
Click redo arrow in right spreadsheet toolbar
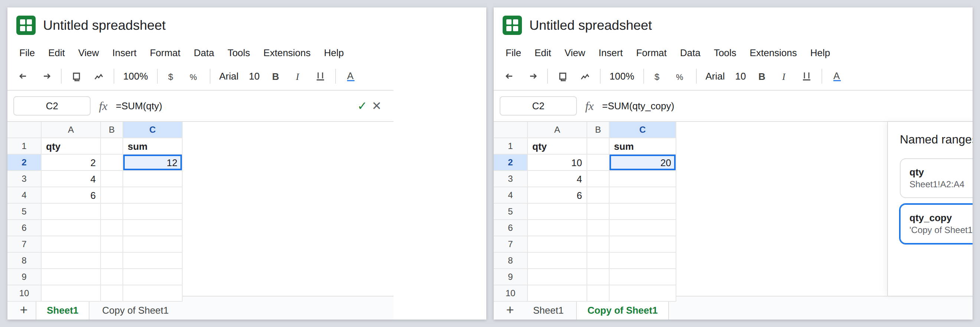pos(533,77)
